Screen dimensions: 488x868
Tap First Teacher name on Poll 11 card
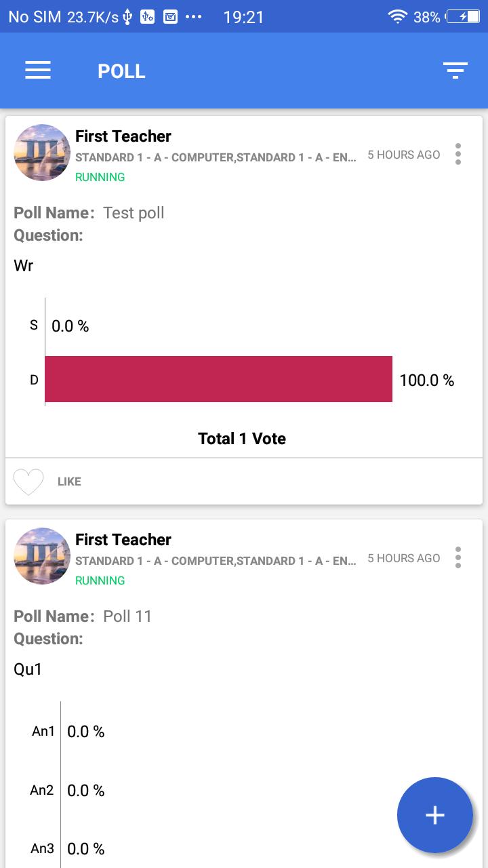[x=123, y=540]
